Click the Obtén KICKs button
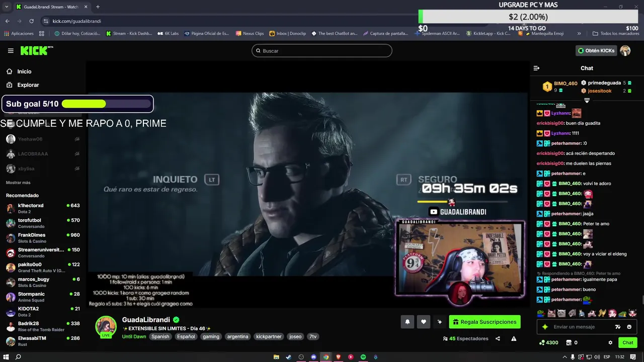Image resolution: width=644 pixels, height=362 pixels. (596, 51)
